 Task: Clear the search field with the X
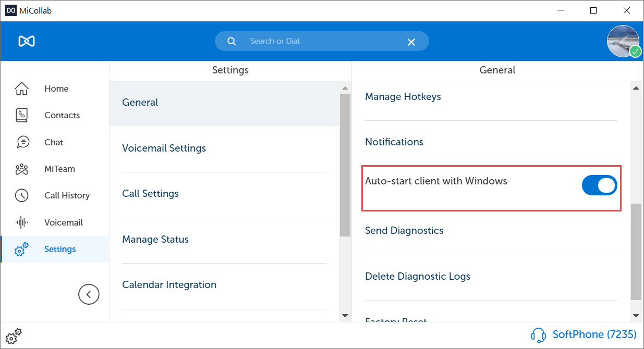click(411, 41)
